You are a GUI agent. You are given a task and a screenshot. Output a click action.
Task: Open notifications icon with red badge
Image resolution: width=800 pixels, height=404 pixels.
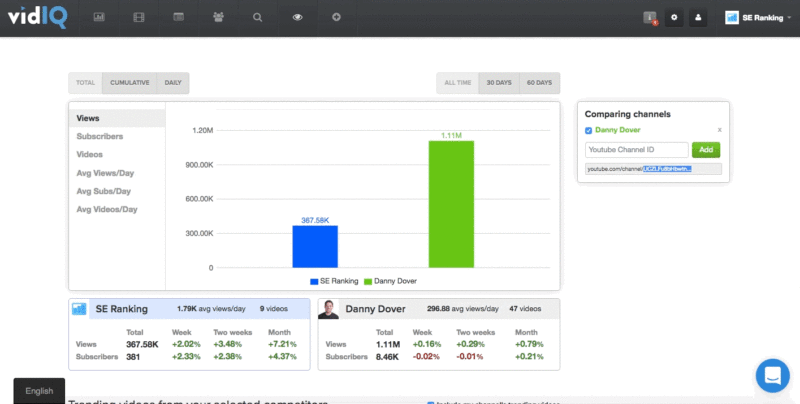coord(650,18)
